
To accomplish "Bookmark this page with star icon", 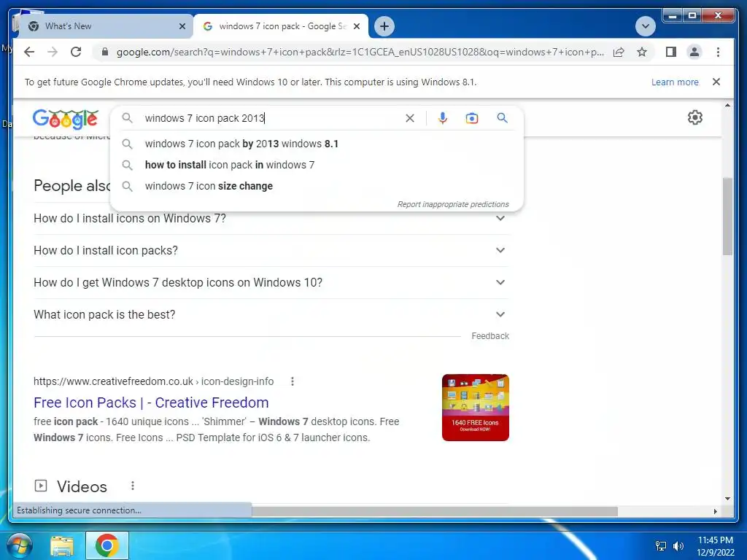I will point(642,52).
